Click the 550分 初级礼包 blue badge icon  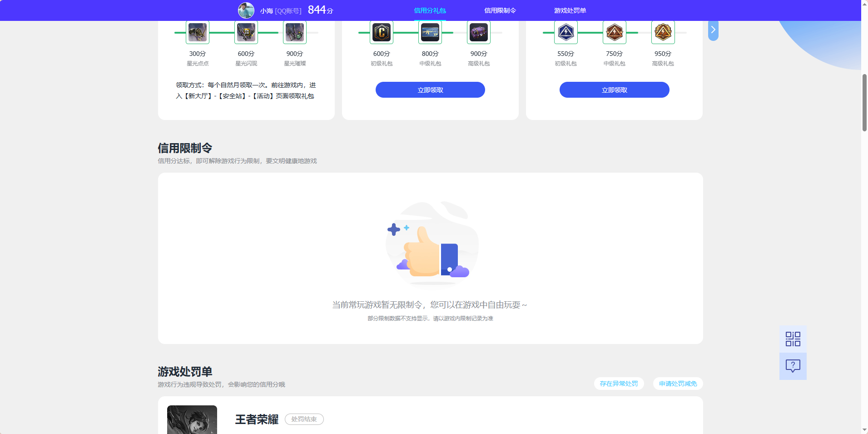(x=566, y=32)
